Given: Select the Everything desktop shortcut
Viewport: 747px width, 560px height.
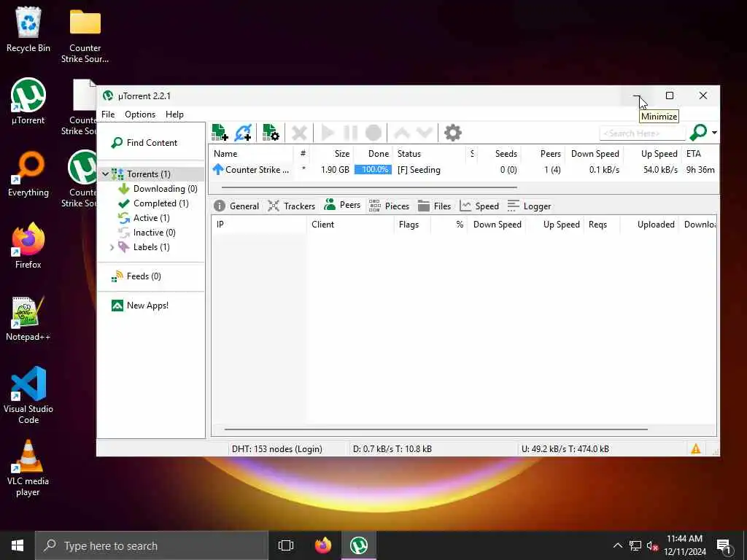Looking at the screenshot, I should pos(28,174).
